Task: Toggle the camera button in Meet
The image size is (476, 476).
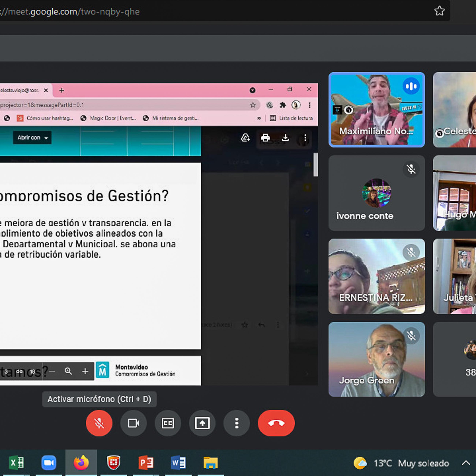Action: 133,423
